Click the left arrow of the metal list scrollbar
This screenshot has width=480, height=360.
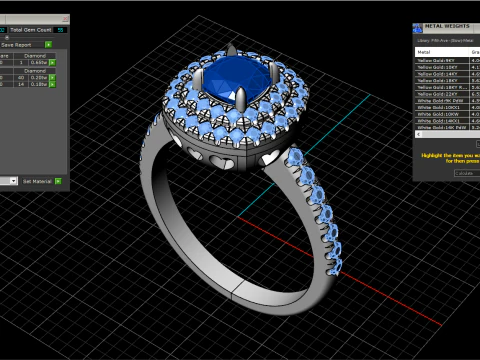[x=419, y=134]
